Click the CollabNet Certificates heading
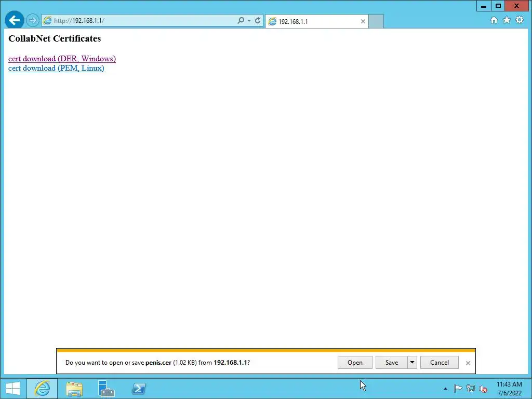Image resolution: width=532 pixels, height=399 pixels. [55, 38]
